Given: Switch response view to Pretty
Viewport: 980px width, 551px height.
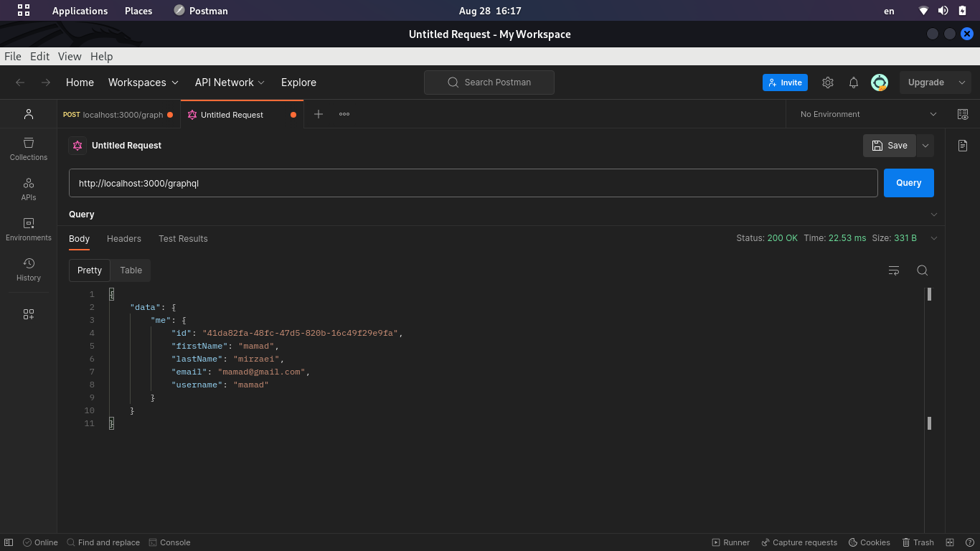Looking at the screenshot, I should tap(90, 270).
